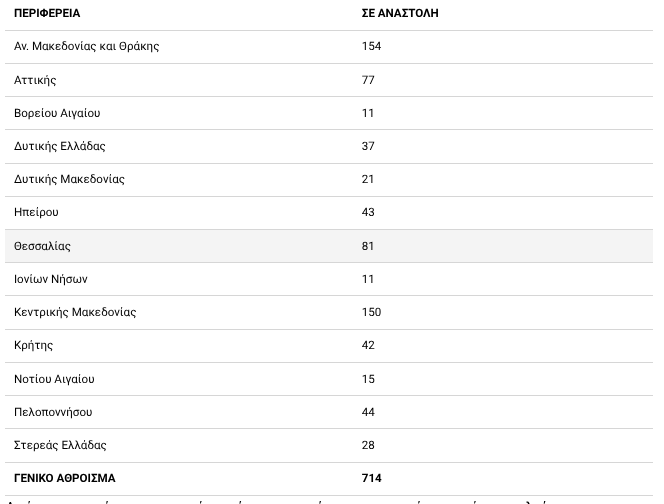Select the Βορείου Αιγαίου cell

click(x=57, y=113)
